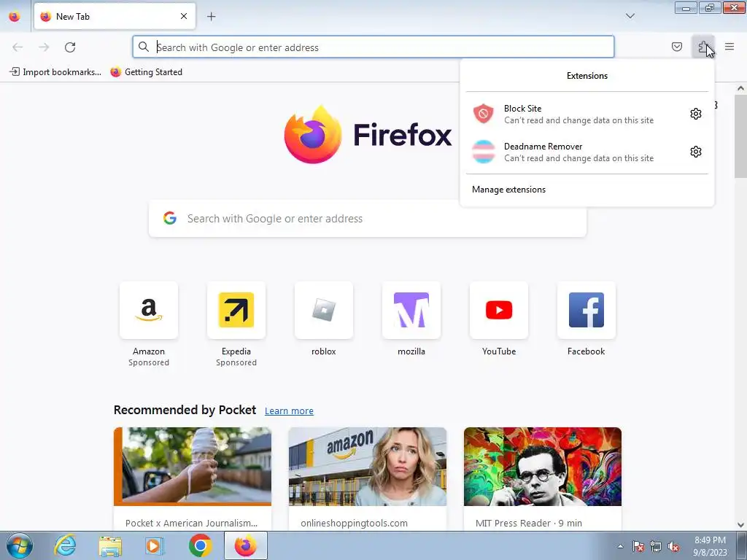Close the New Tab tab

[184, 17]
